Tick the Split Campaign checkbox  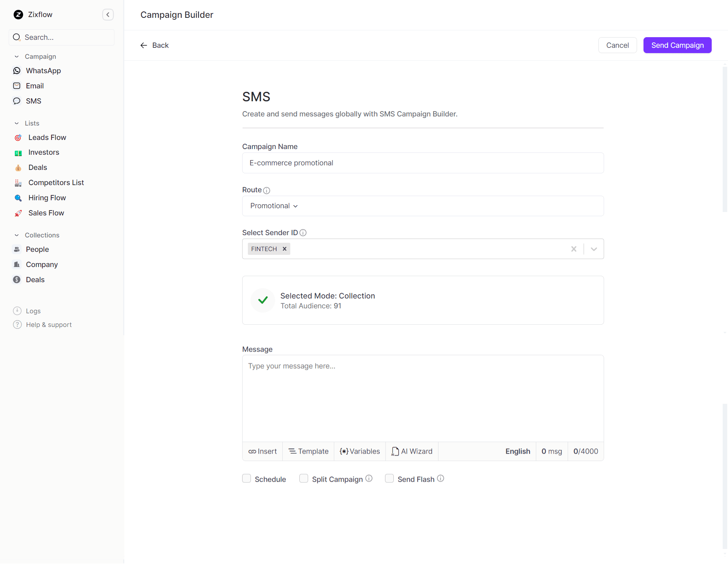tap(304, 479)
